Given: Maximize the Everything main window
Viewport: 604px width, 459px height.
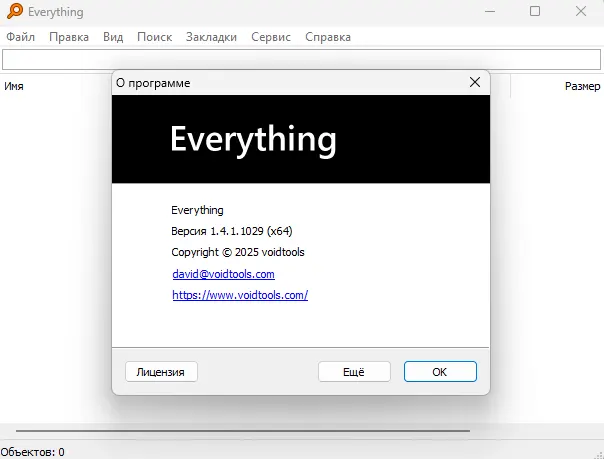Looking at the screenshot, I should [x=535, y=12].
